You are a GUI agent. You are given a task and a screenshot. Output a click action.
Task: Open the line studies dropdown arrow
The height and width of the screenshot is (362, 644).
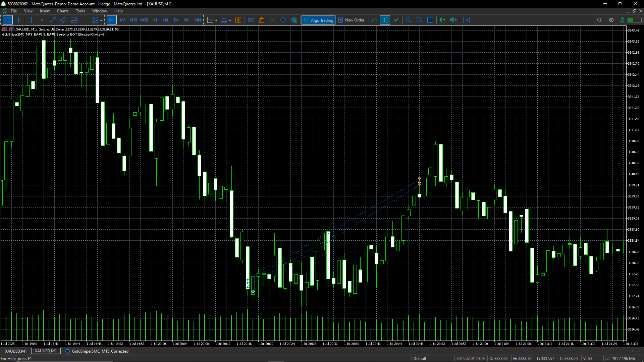coord(216,20)
